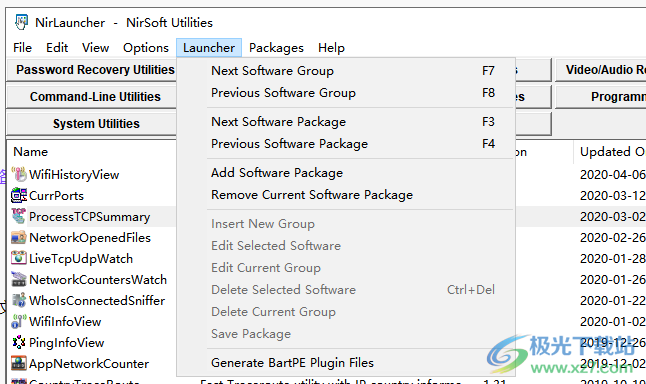This screenshot has height=384, width=646.
Task: Click the Programmer group button
Action: coord(601,97)
